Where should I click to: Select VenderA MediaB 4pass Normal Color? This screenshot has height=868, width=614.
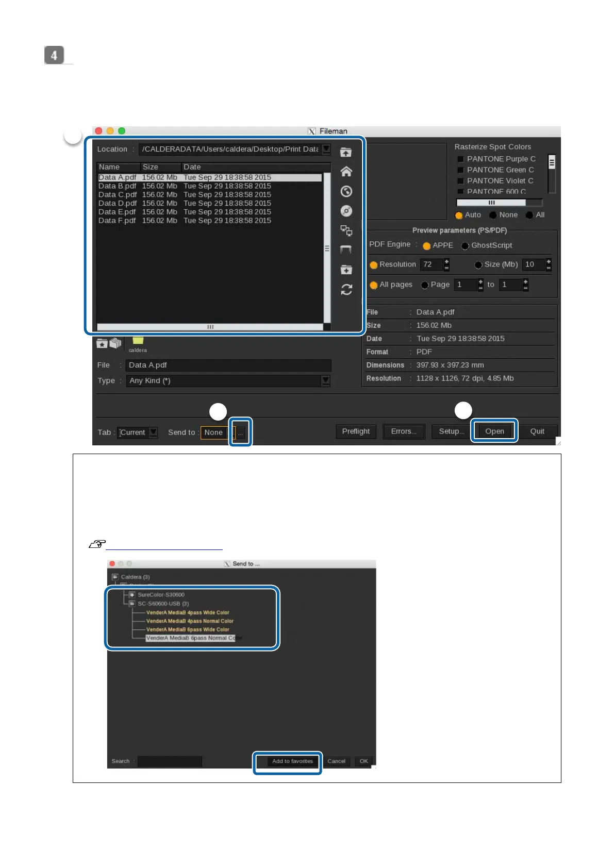(190, 621)
